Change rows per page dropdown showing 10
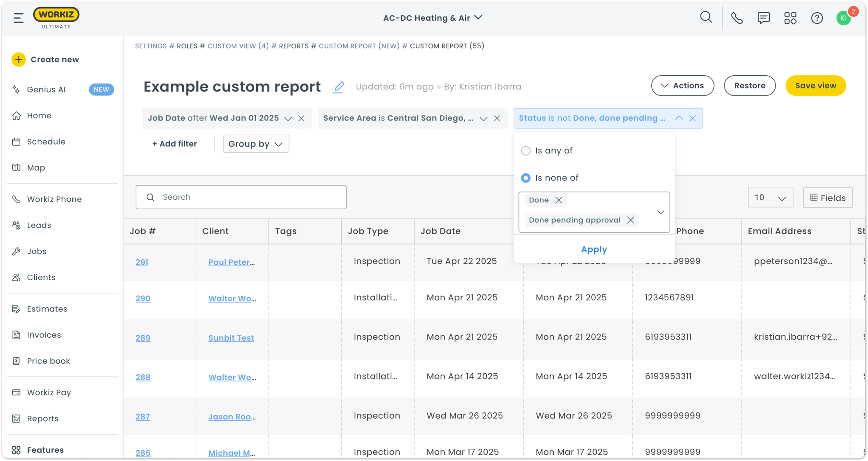This screenshot has width=868, height=461. 770,198
